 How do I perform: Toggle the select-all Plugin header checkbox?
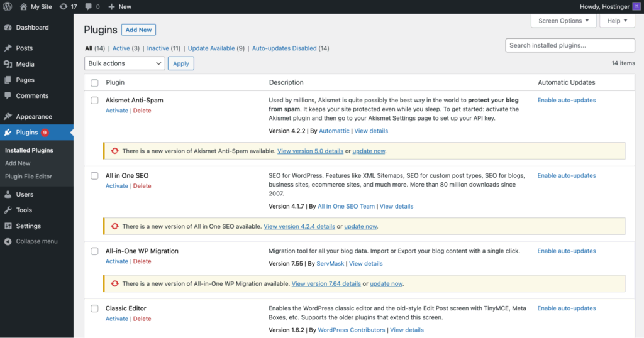click(x=94, y=83)
